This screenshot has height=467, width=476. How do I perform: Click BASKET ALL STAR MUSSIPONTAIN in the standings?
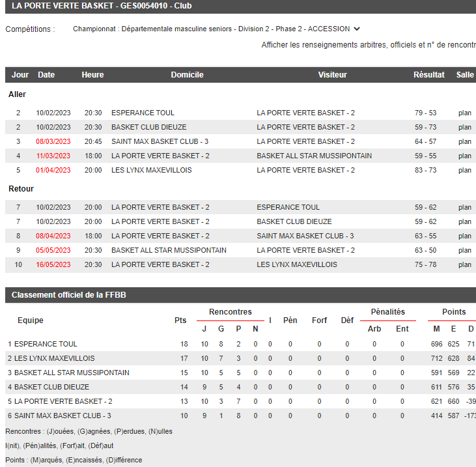[72, 373]
